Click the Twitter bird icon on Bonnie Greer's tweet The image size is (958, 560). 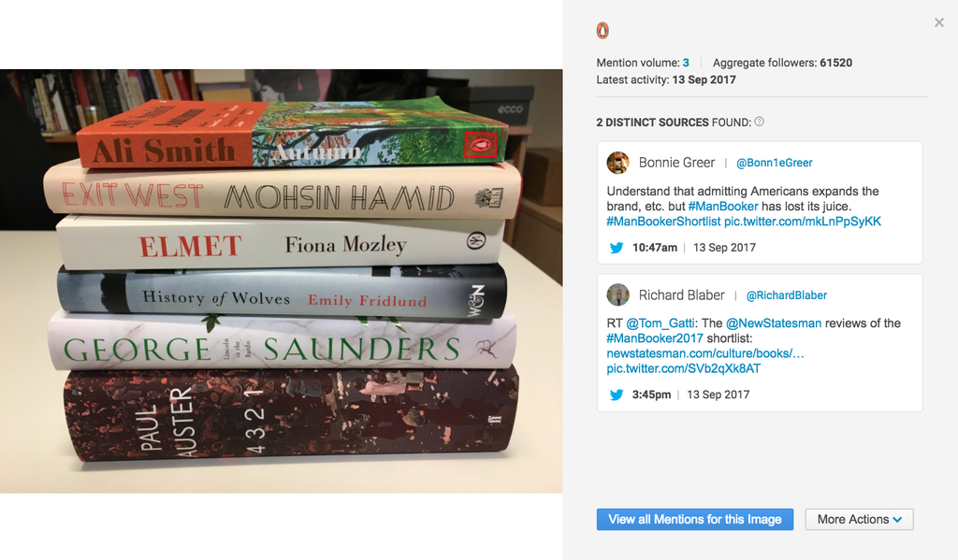[617, 248]
